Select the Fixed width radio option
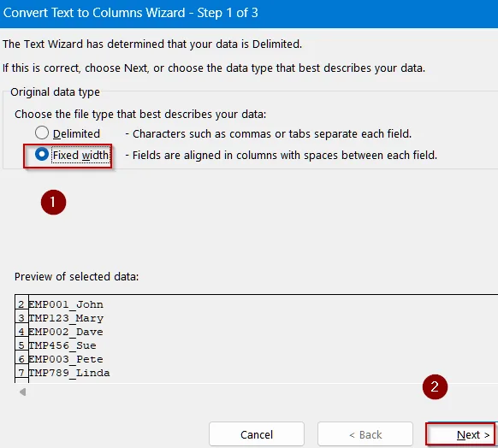Viewport: 498px width, 448px height. click(42, 155)
